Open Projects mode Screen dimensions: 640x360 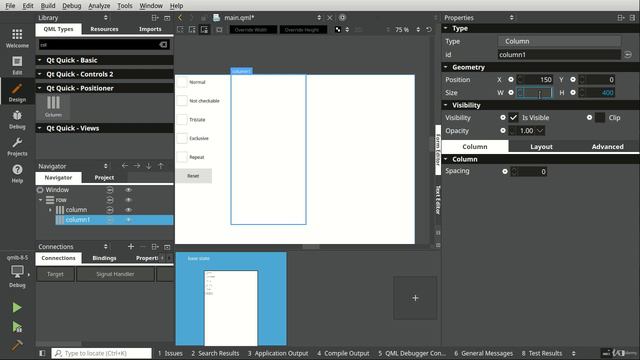[x=17, y=147]
